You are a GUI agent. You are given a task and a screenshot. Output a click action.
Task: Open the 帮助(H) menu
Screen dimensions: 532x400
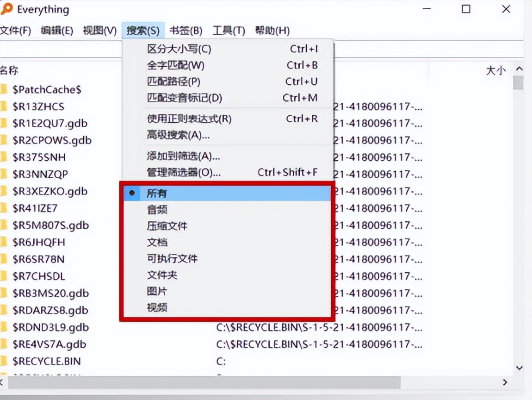(272, 31)
